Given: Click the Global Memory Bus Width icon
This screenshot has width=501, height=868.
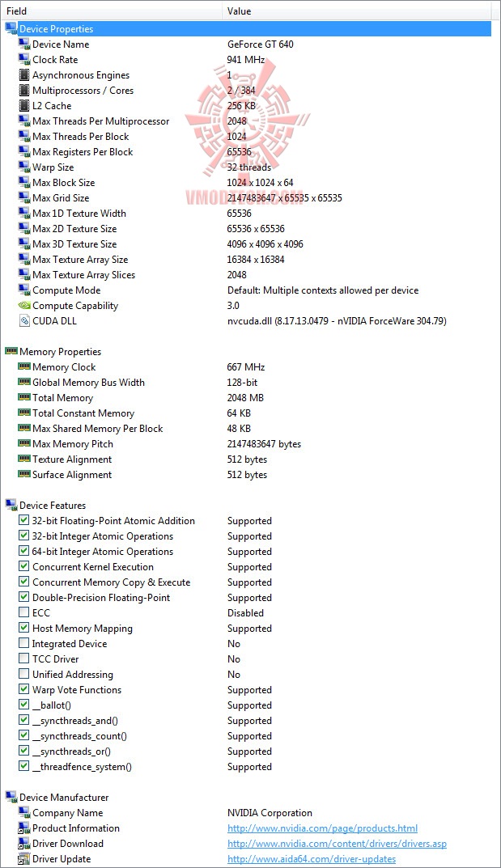Looking at the screenshot, I should point(23,382).
